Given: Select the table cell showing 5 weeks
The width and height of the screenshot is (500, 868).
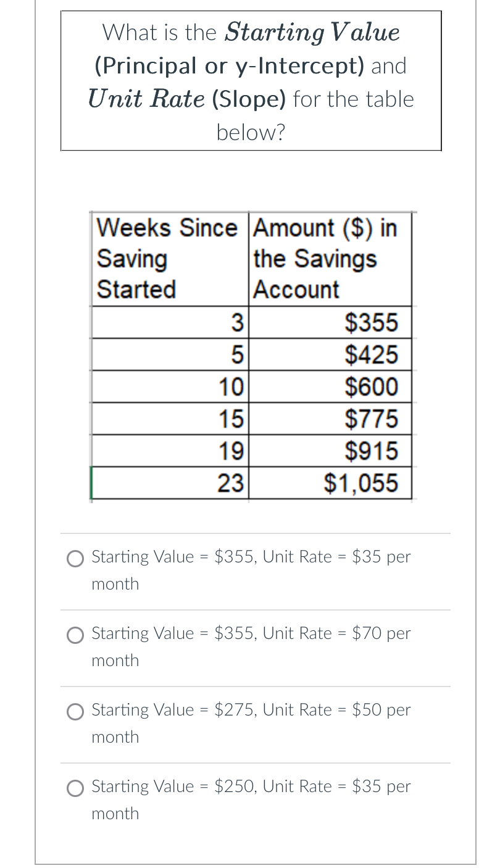Looking at the screenshot, I should click(170, 354).
